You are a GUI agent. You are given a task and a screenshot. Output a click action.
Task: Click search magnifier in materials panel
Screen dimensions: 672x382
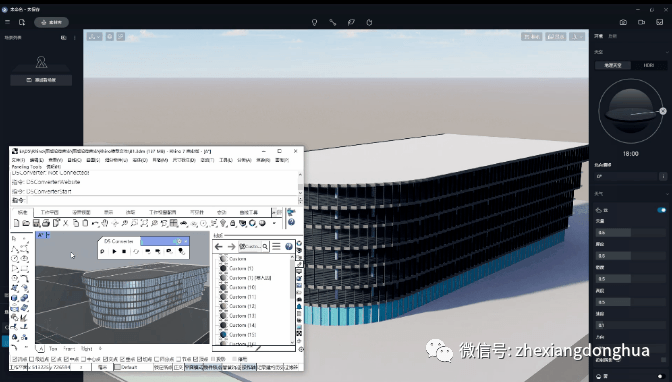tap(265, 247)
